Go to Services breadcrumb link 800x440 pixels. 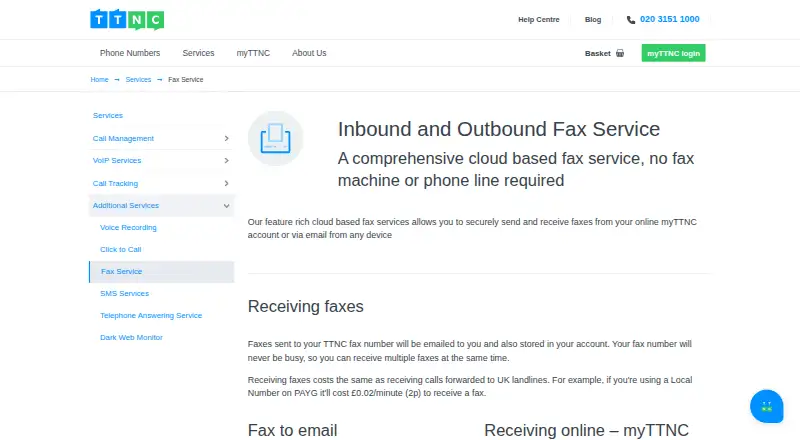pyautogui.click(x=138, y=80)
